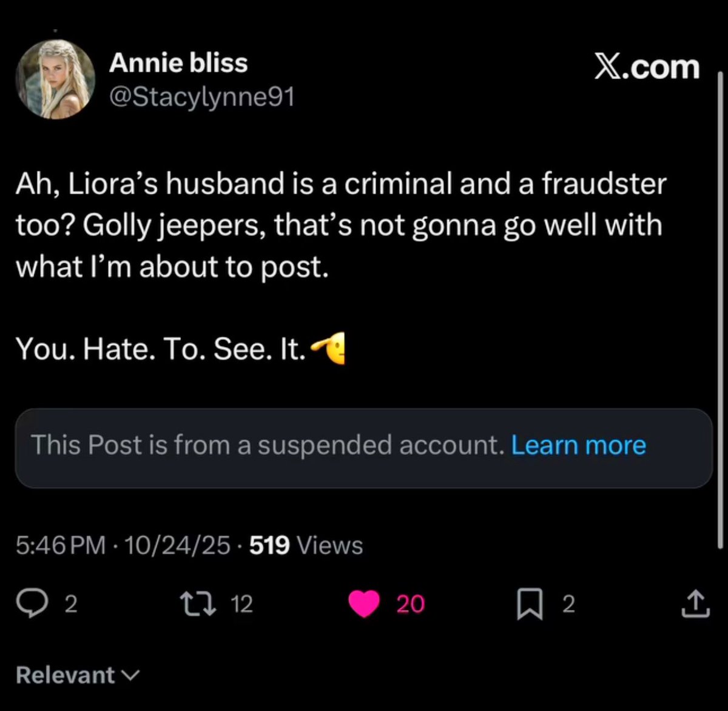728x711 pixels.
Task: Click the X.com logo
Action: [646, 67]
